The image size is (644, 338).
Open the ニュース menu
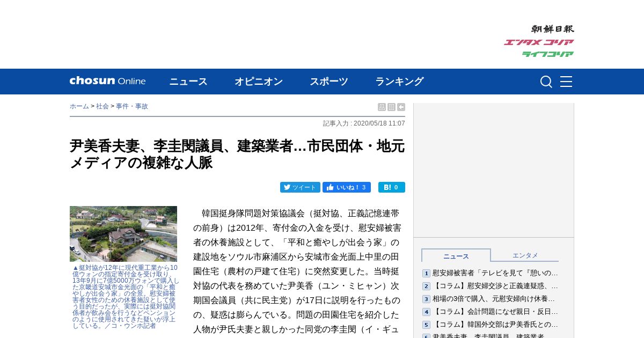click(x=188, y=82)
